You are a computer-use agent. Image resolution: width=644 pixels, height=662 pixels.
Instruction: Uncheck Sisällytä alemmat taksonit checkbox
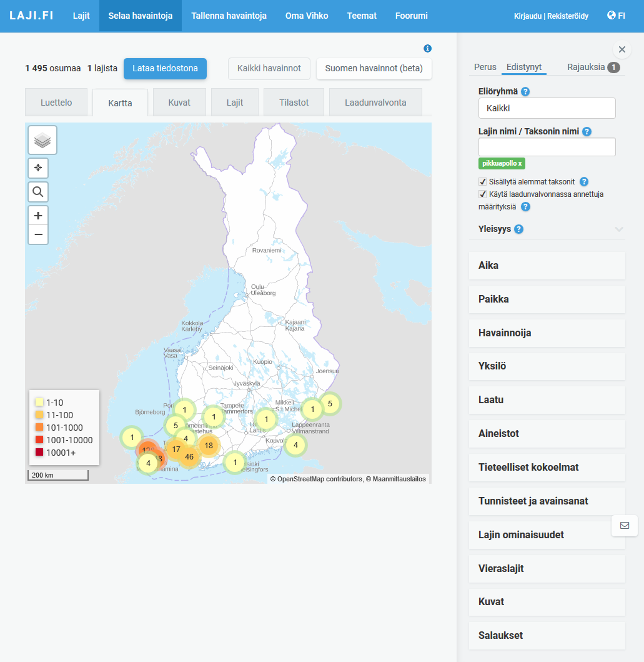482,182
